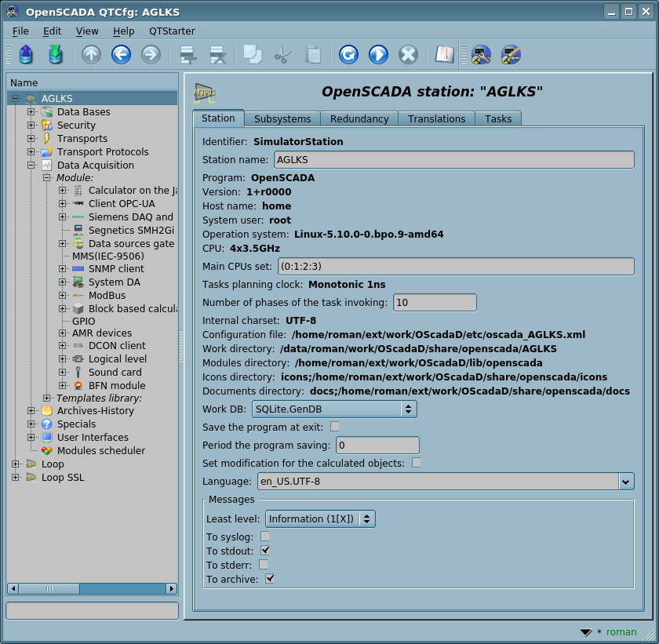This screenshot has width=659, height=644.
Task: Select the System DA tree item
Action: coord(115,282)
